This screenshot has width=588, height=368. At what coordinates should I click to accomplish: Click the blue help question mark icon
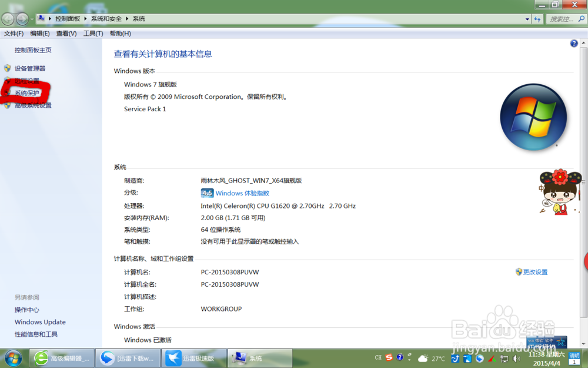coord(574,44)
